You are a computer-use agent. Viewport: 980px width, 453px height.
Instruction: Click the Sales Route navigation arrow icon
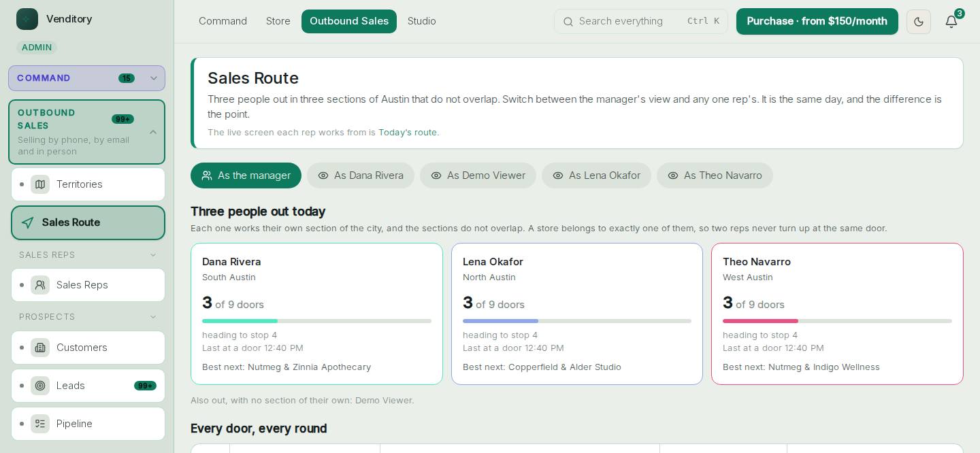(x=28, y=222)
